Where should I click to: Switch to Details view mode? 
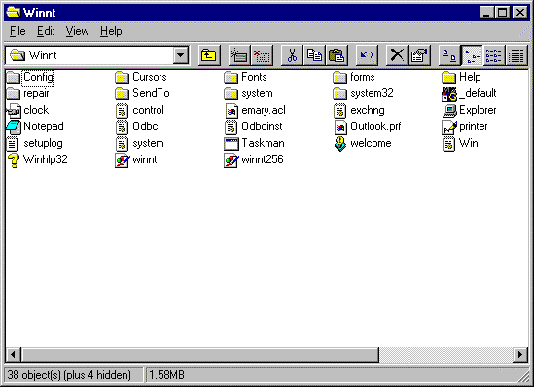coord(517,56)
